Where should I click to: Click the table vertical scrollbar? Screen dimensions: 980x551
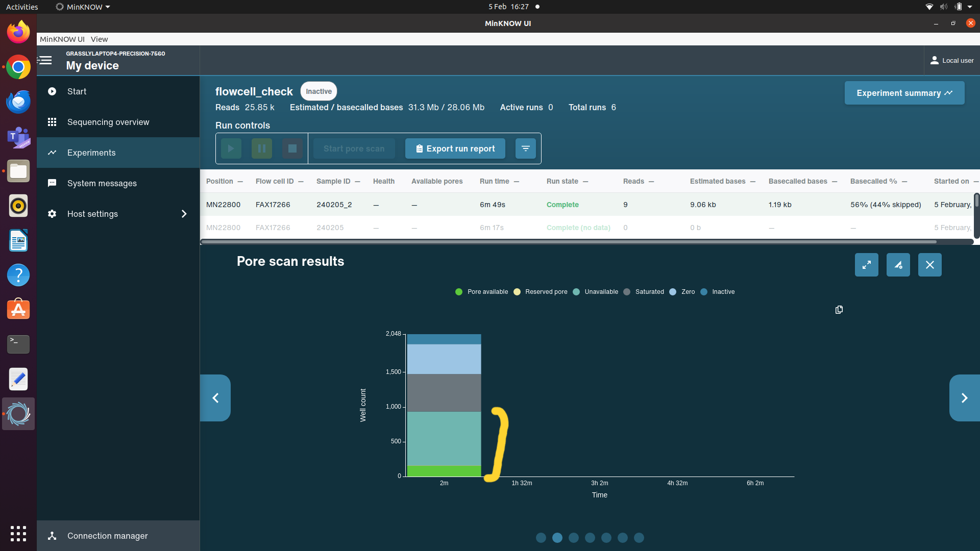click(x=976, y=201)
